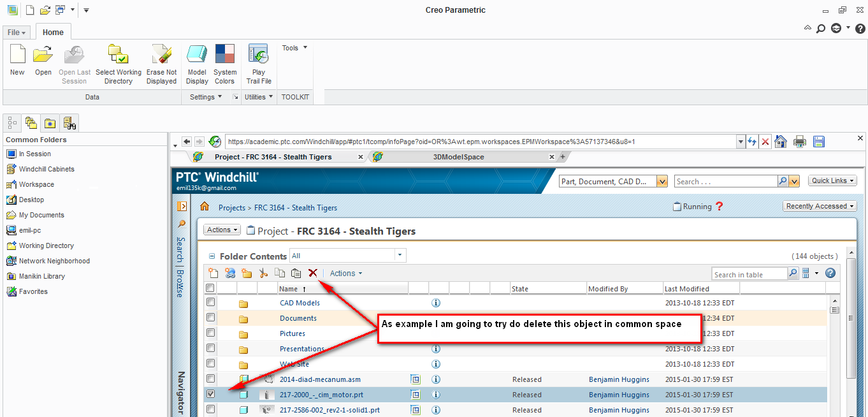
Task: Open Actions menu in folder toolbar
Action: pyautogui.click(x=345, y=274)
